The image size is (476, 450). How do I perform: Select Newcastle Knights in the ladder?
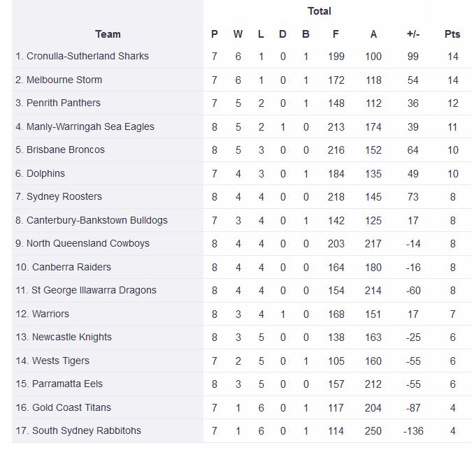pos(72,337)
